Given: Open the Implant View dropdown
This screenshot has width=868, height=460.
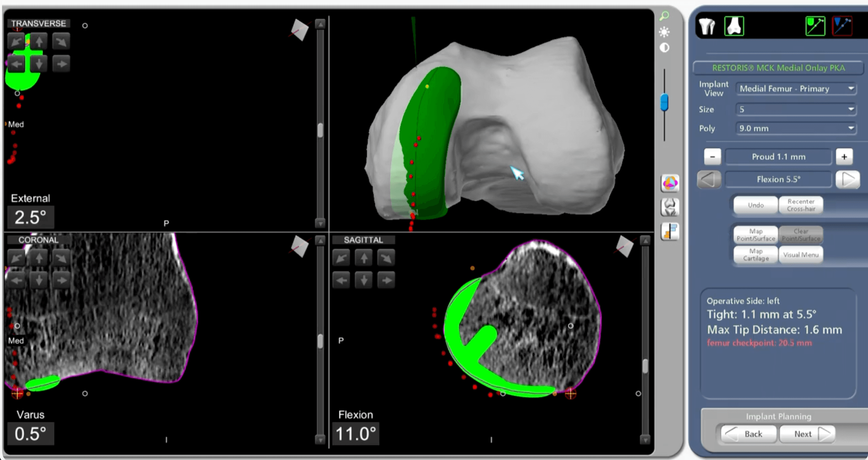Looking at the screenshot, I should pyautogui.click(x=796, y=89).
